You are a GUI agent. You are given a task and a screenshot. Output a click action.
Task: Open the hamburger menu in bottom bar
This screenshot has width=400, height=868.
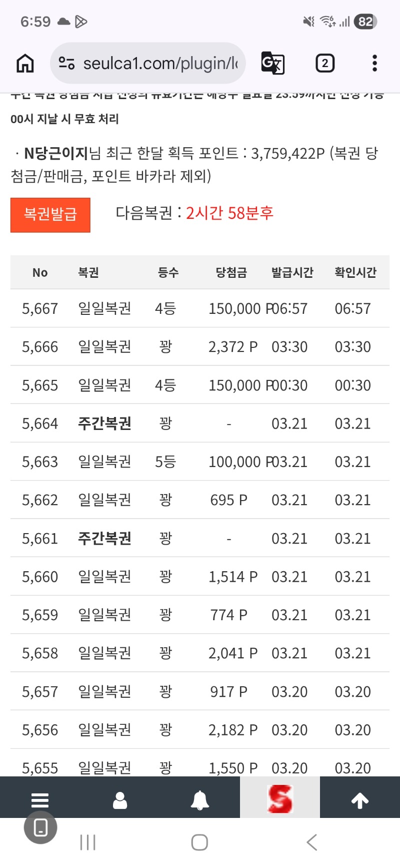tap(40, 800)
